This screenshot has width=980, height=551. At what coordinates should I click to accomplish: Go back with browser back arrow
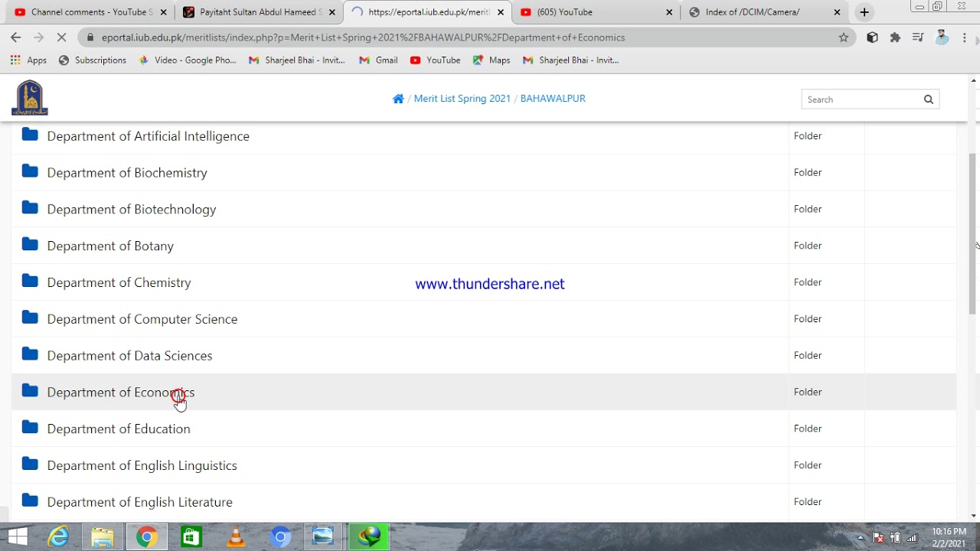point(15,37)
